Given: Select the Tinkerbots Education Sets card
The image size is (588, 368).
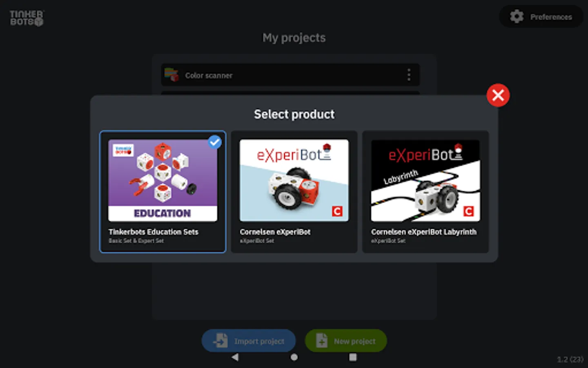Looking at the screenshot, I should click(163, 192).
